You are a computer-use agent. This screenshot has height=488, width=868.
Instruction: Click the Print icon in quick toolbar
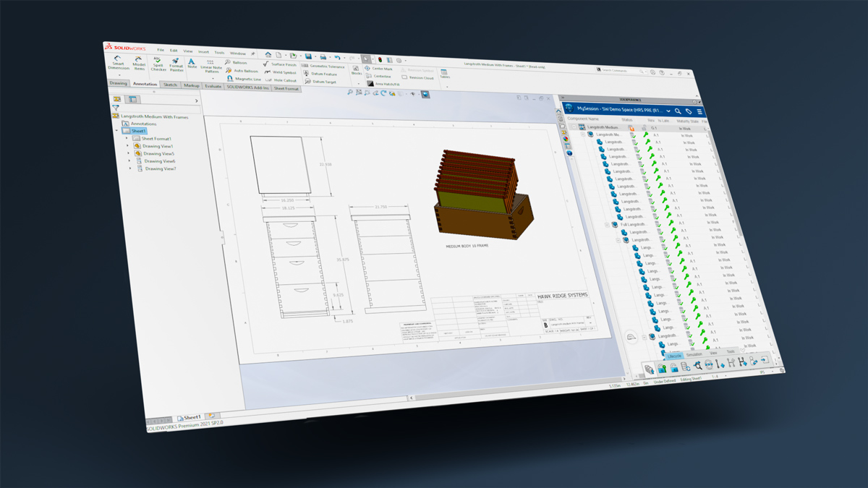tap(323, 56)
